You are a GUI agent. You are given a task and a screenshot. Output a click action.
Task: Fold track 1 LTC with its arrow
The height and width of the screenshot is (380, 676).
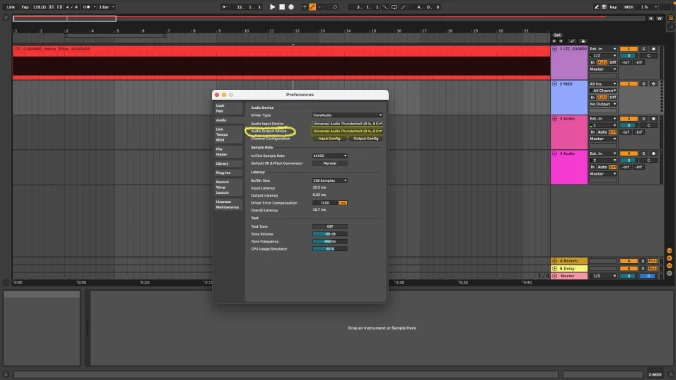pos(554,49)
